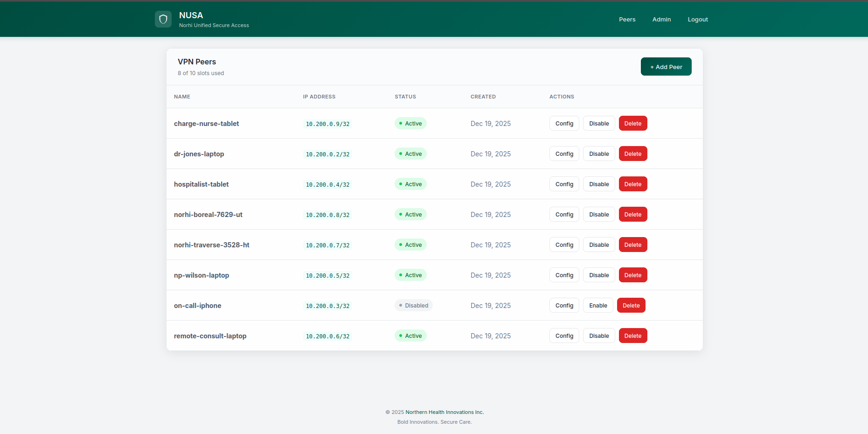Open the Admin navigation menu item

coord(661,19)
